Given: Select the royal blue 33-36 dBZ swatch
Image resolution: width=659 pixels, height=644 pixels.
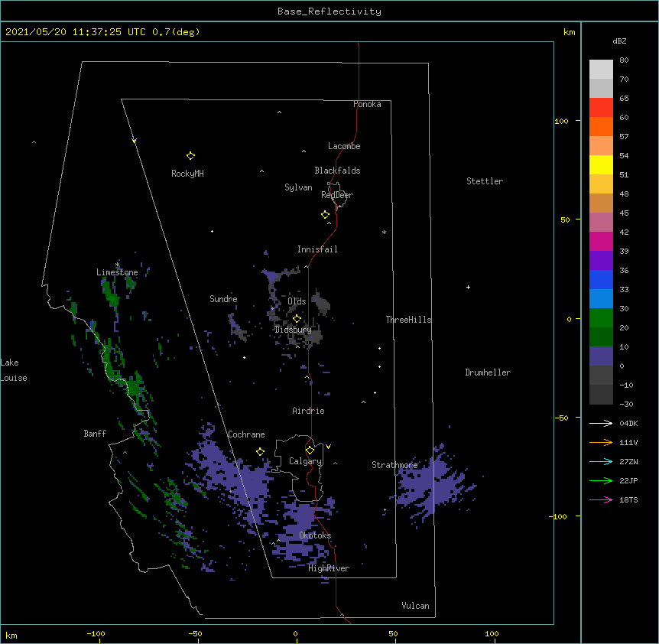Looking at the screenshot, I should tap(601, 279).
